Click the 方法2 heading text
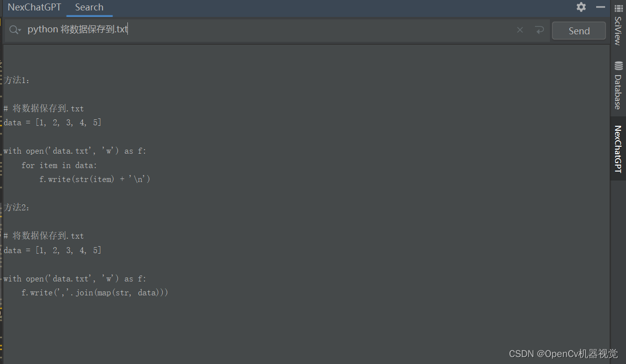The width and height of the screenshot is (626, 364). click(x=17, y=207)
